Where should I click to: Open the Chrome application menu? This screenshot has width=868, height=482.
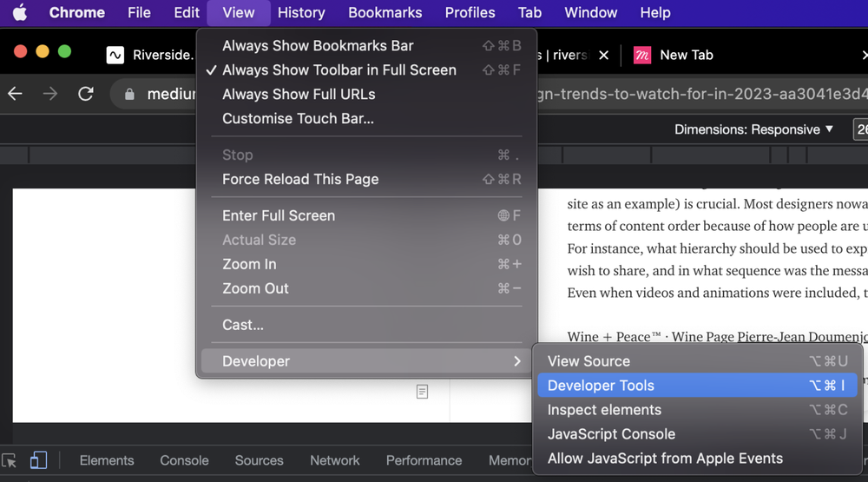[x=77, y=12]
